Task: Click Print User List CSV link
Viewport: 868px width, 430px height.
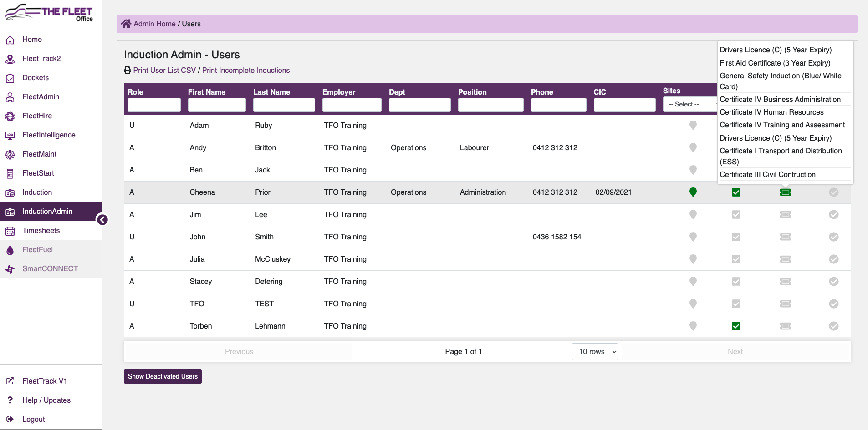Action: (x=164, y=70)
